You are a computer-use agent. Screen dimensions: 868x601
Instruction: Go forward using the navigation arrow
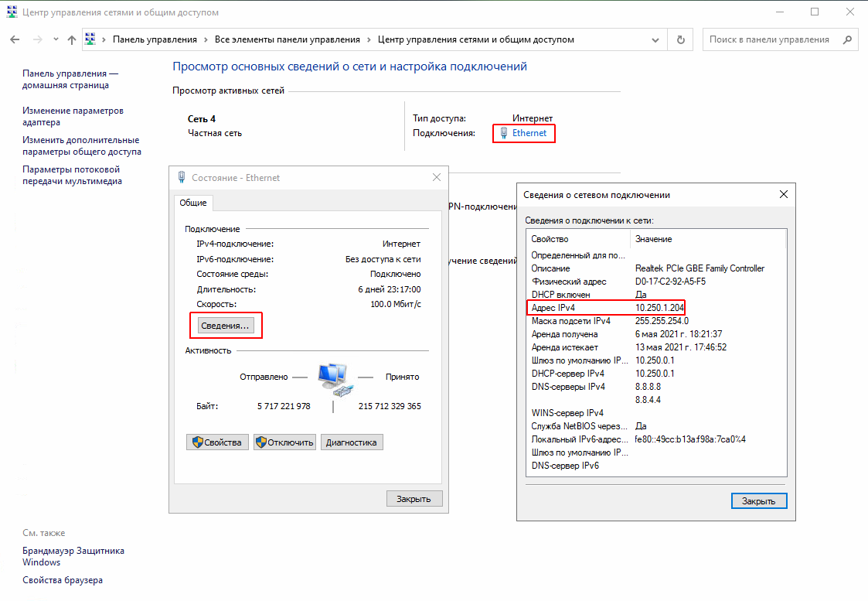[38, 39]
